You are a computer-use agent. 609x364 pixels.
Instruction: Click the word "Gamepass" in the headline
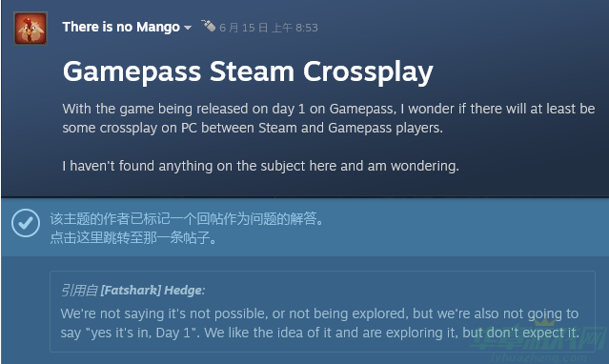[132, 72]
